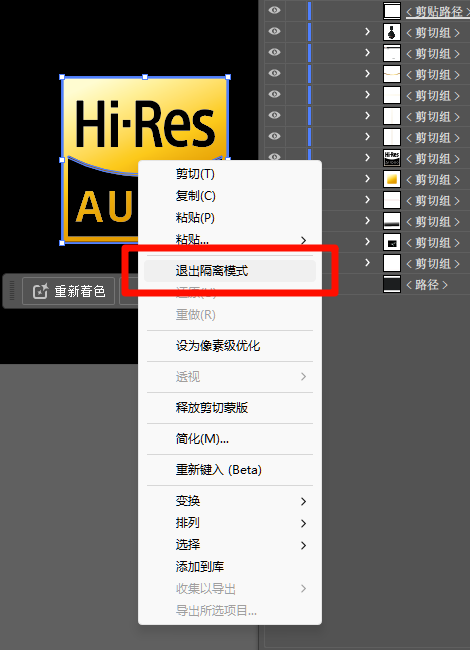470x650 pixels.
Task: Expand the clip group with headphone-silhouette thumbnail
Action: (x=367, y=32)
